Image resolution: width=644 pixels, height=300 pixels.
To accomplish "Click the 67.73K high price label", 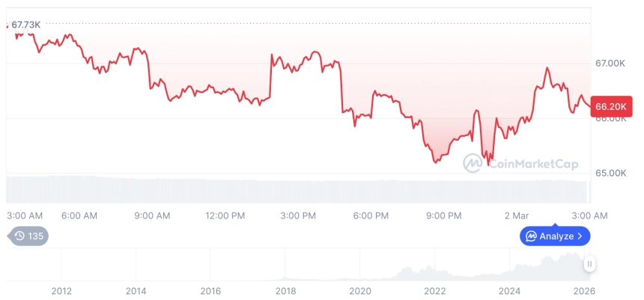I will (25, 25).
